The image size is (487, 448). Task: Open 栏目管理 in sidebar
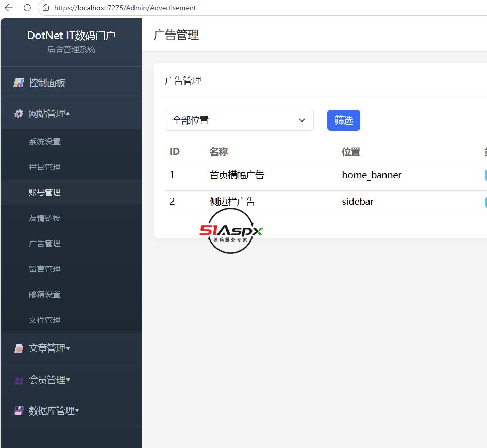click(45, 167)
